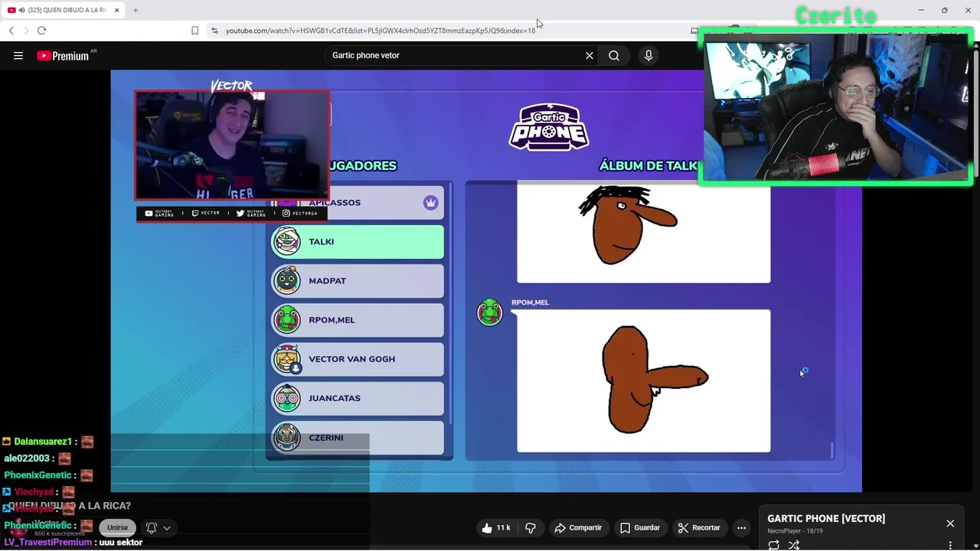Click MADPAT's bomb avatar
Viewport: 980px width, 551px height.
287,281
